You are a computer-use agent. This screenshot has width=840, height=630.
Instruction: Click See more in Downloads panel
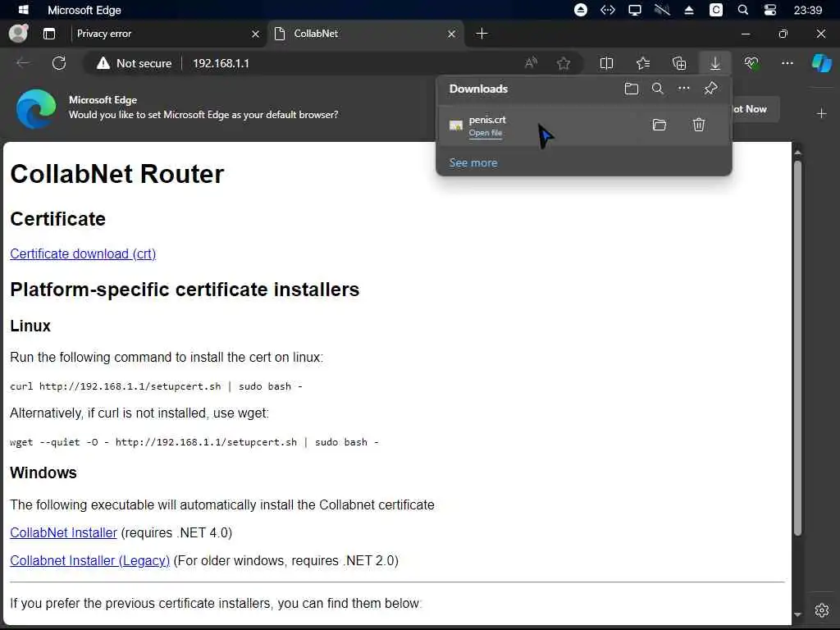point(473,162)
